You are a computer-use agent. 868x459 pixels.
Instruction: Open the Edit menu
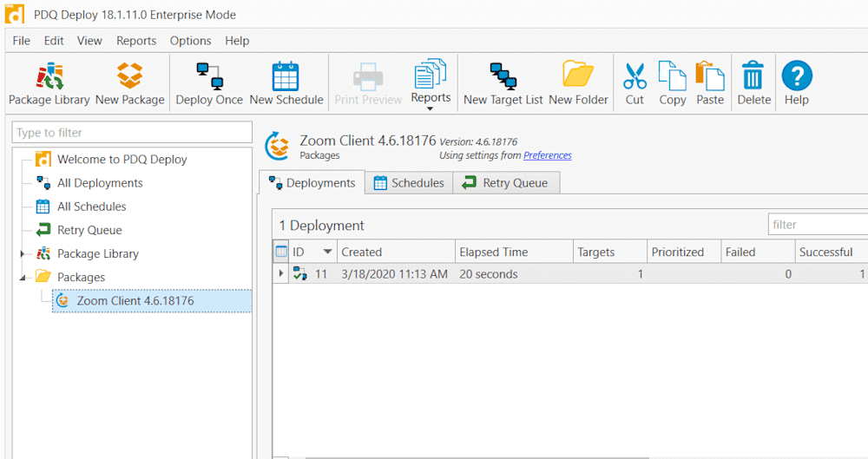click(x=54, y=41)
